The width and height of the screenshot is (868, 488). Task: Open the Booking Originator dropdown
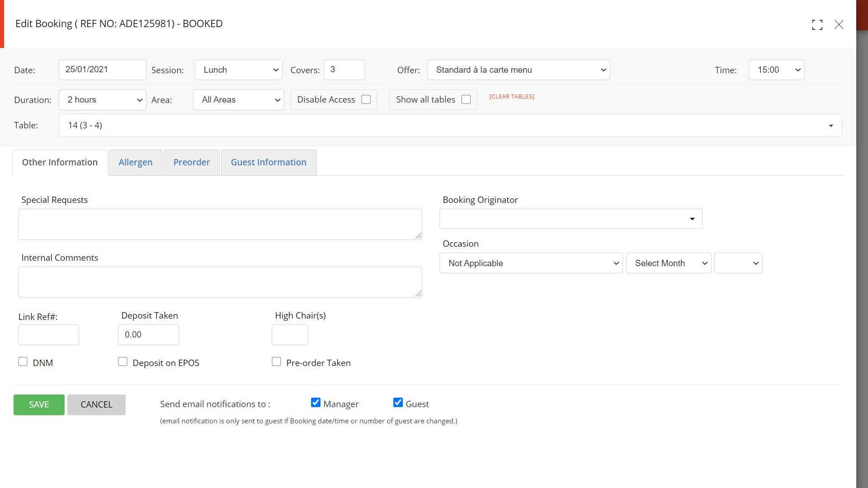571,219
